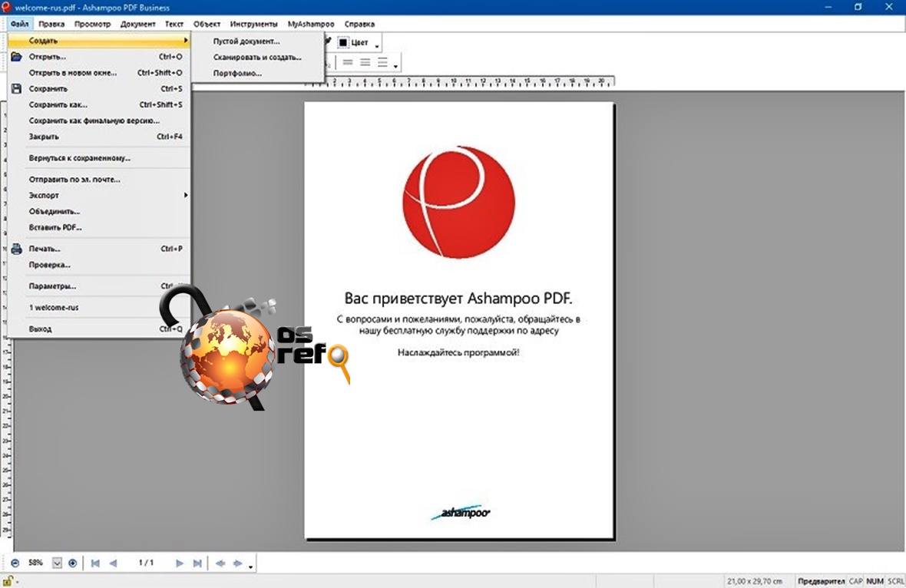This screenshot has height=588, width=906.
Task: Select Вставить PDF... menu entry
Action: click(x=99, y=227)
